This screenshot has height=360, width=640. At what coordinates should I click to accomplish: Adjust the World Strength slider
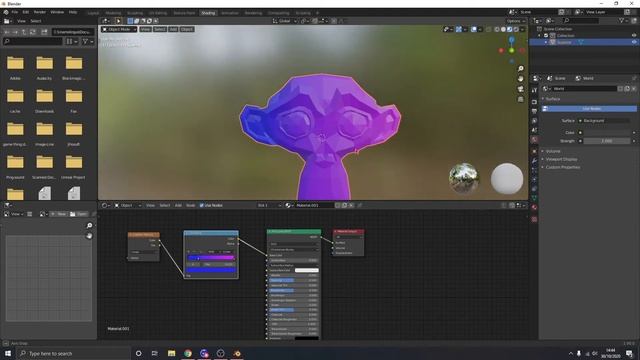(x=607, y=141)
